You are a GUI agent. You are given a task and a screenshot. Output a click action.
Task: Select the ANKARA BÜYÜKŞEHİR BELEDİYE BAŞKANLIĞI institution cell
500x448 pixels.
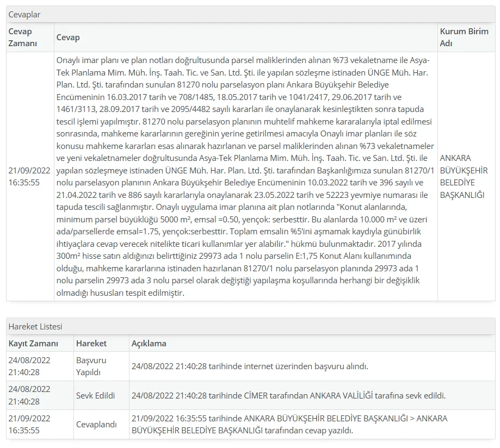coord(464,176)
